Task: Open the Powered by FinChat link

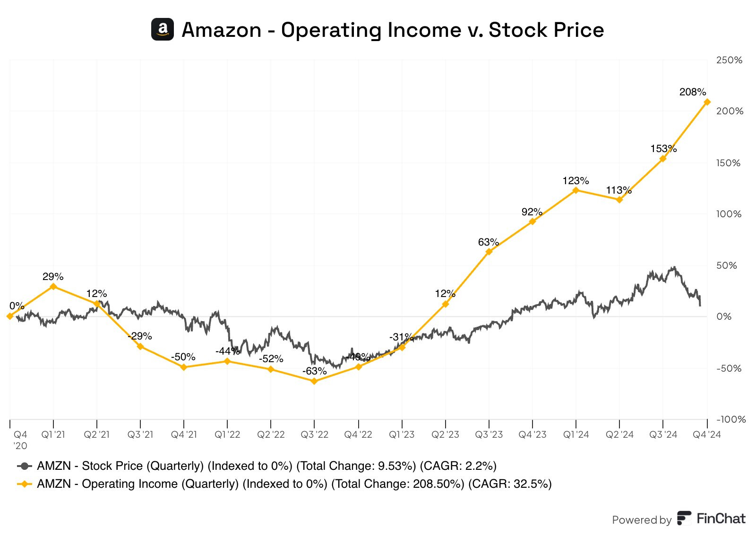Action: click(x=679, y=519)
